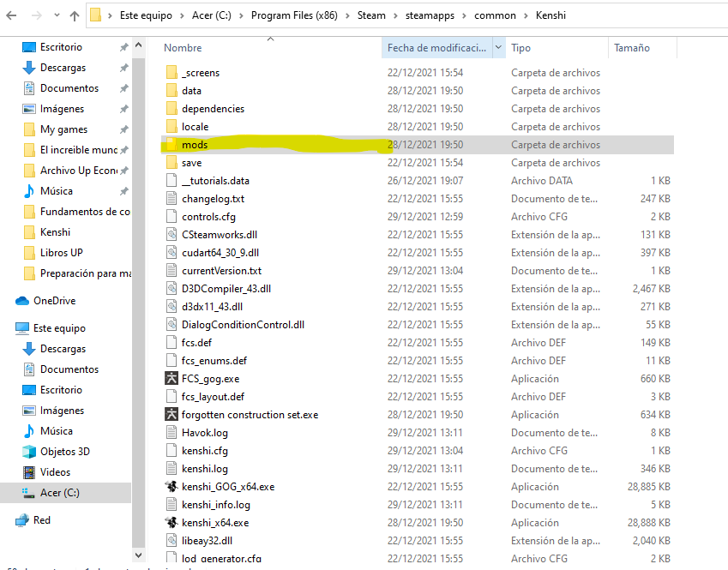Select the libeay32.dll file icon
This screenshot has width=728, height=570.
[x=171, y=540]
